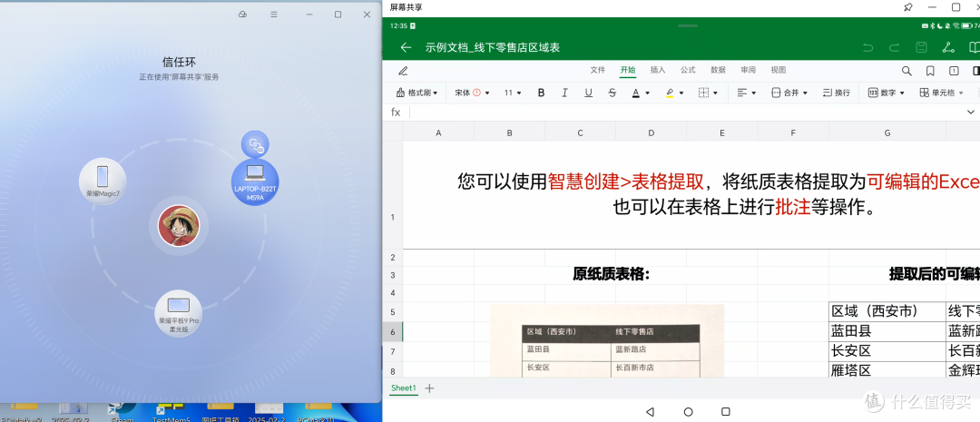Select column G header

pyautogui.click(x=887, y=132)
